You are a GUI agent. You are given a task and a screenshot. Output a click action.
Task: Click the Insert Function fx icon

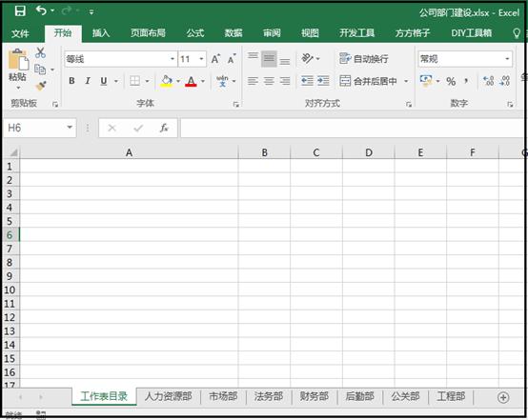tap(164, 128)
